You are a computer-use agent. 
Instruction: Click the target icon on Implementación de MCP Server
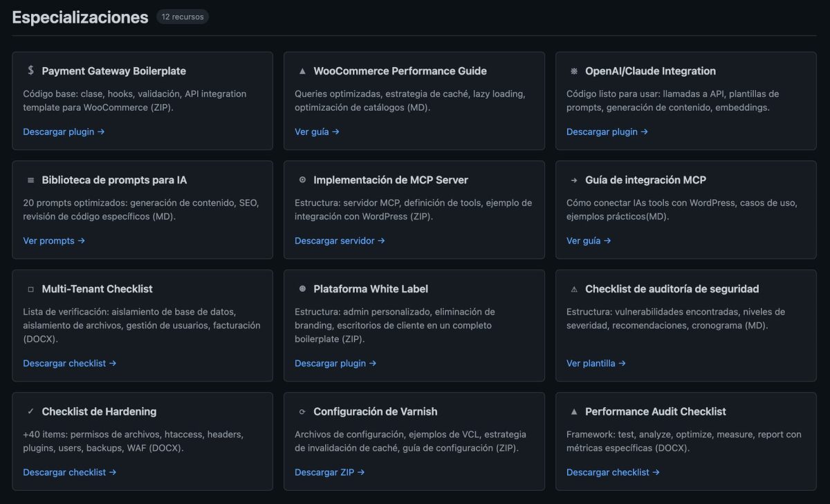[x=302, y=180]
